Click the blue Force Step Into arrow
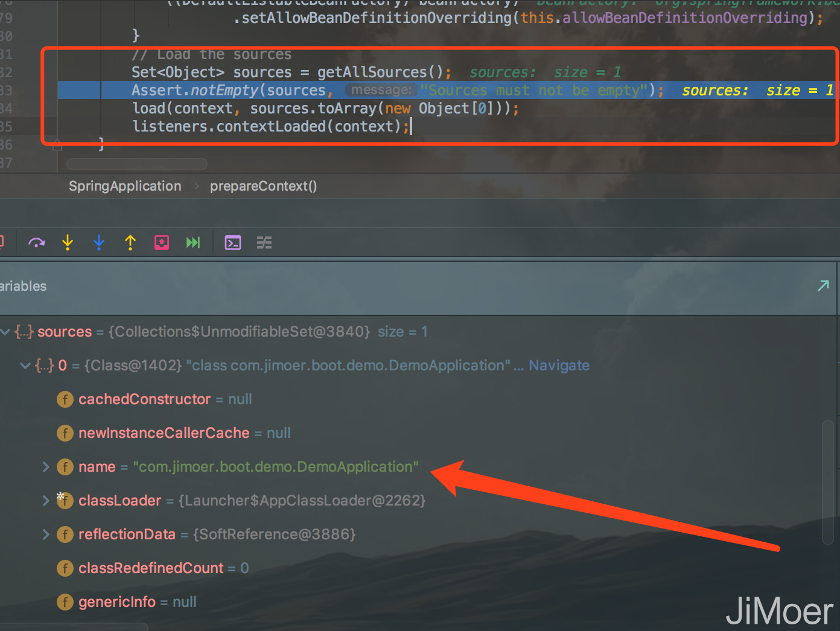The width and height of the screenshot is (840, 631). 99,243
